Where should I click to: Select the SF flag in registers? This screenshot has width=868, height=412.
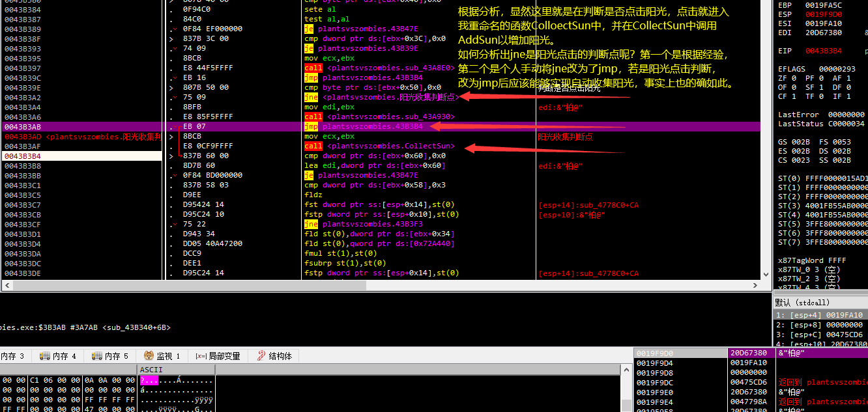coord(815,87)
